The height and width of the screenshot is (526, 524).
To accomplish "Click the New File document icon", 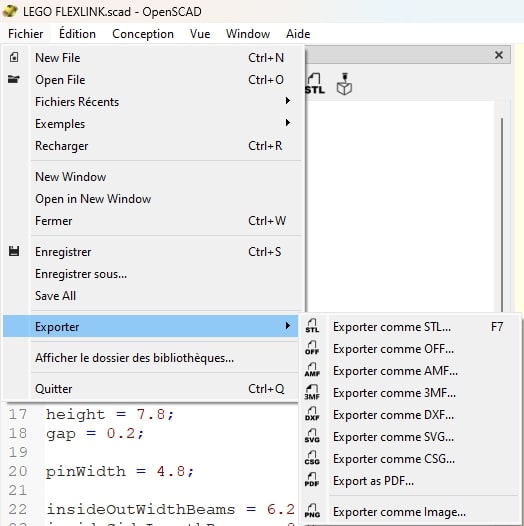I will pyautogui.click(x=14, y=57).
